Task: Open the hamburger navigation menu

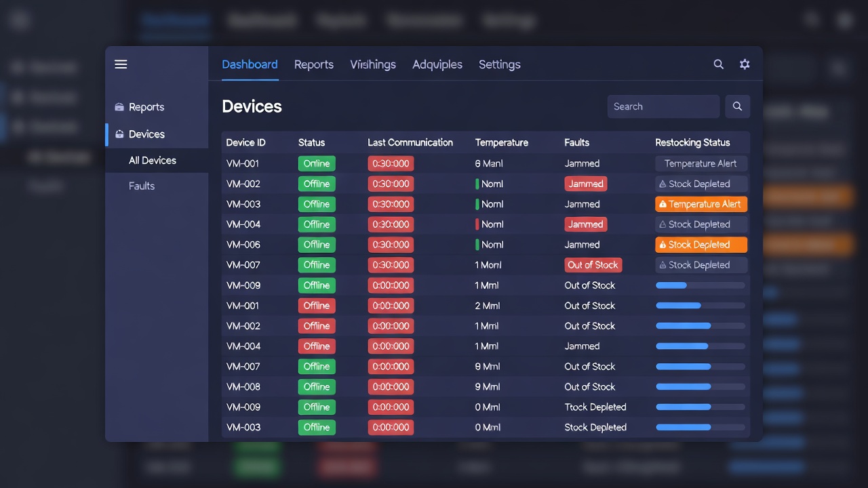Action: (x=121, y=64)
